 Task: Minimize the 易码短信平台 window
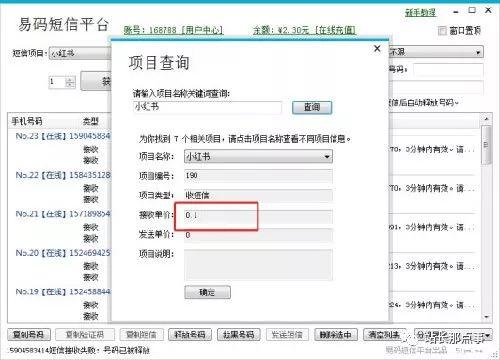(456, 12)
